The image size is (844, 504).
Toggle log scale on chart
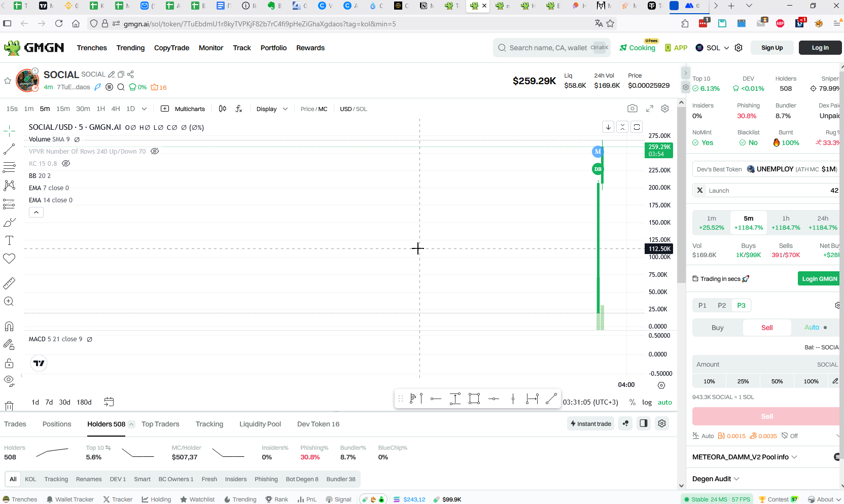tap(647, 402)
